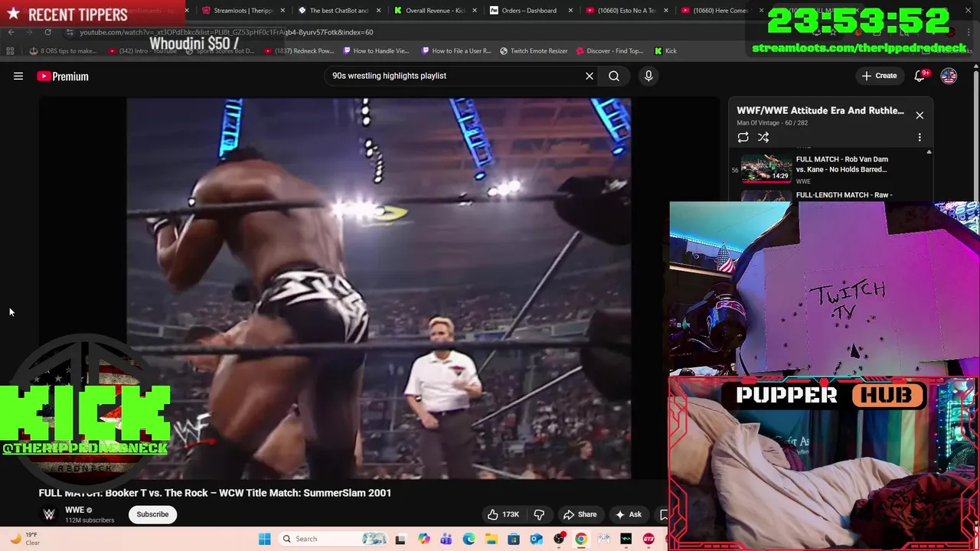
Task: Toggle playlist loop
Action: pos(743,137)
